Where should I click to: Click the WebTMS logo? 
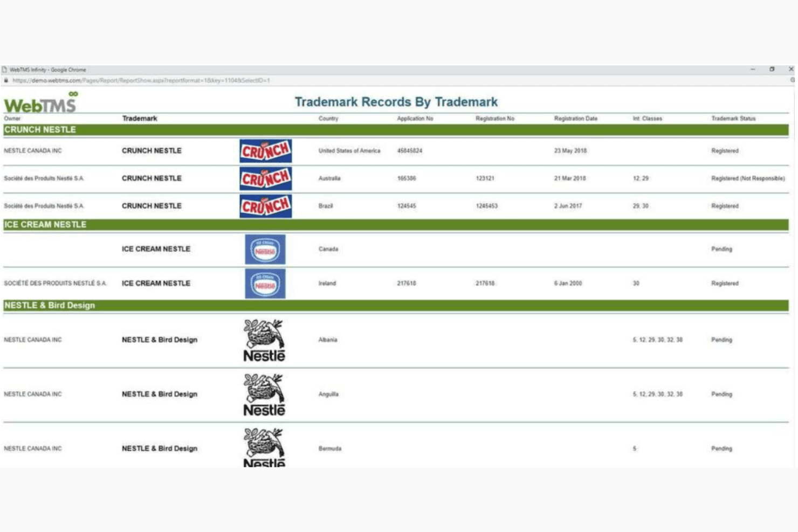[40, 102]
